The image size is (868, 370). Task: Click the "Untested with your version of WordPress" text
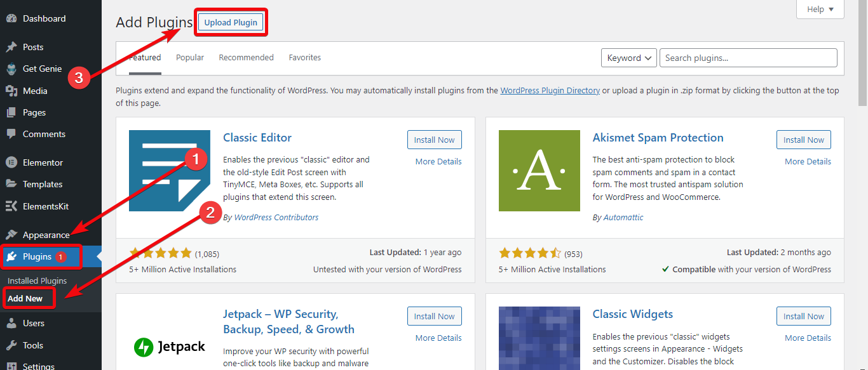click(388, 269)
